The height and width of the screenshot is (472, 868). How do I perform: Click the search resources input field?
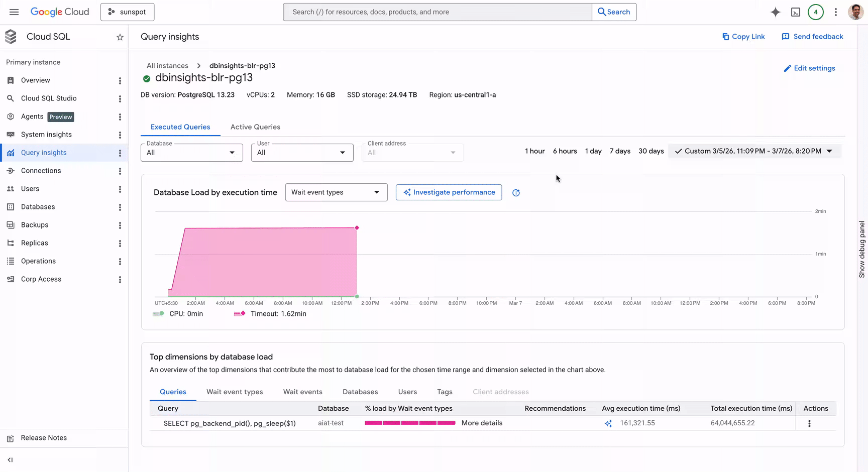[x=438, y=12]
